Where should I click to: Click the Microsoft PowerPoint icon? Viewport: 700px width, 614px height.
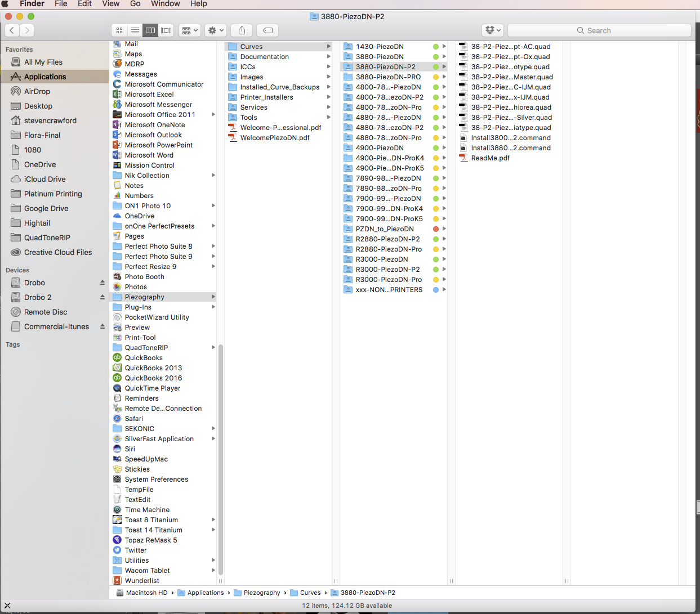tap(117, 145)
